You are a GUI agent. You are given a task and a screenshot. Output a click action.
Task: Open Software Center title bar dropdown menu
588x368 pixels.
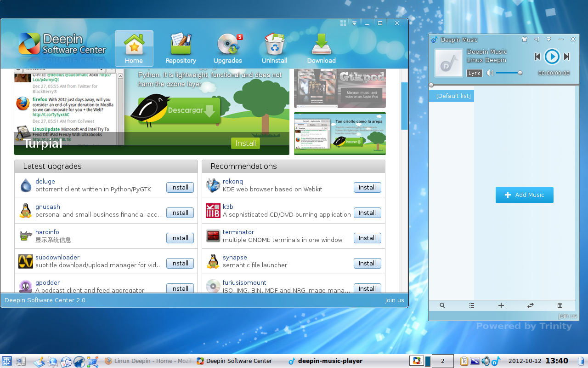click(354, 23)
